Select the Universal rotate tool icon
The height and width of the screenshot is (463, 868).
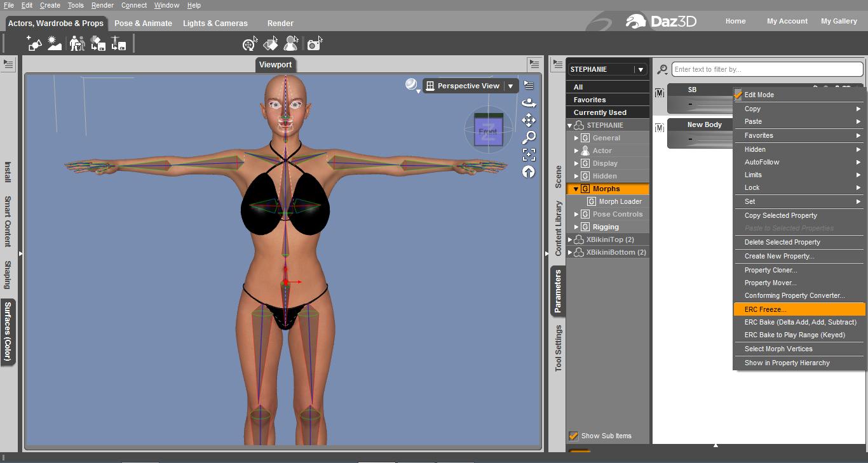coord(250,43)
